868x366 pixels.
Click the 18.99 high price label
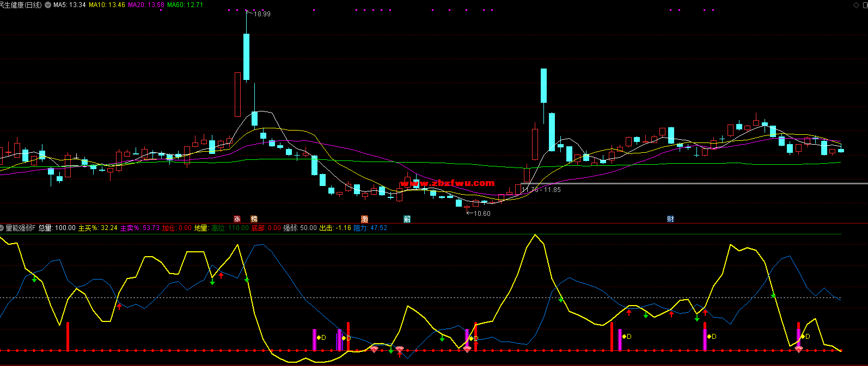tap(262, 14)
